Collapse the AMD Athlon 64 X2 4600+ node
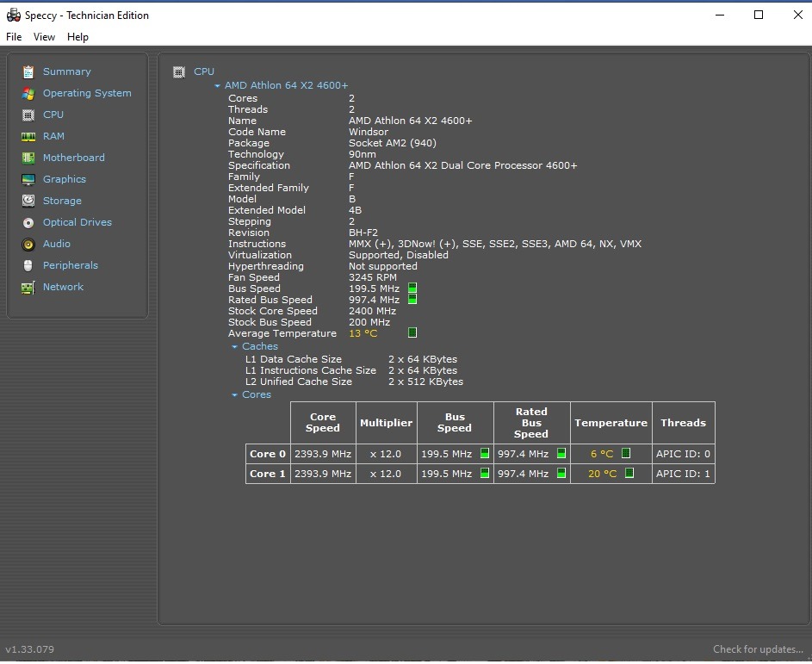812x664 pixels. 218,86
